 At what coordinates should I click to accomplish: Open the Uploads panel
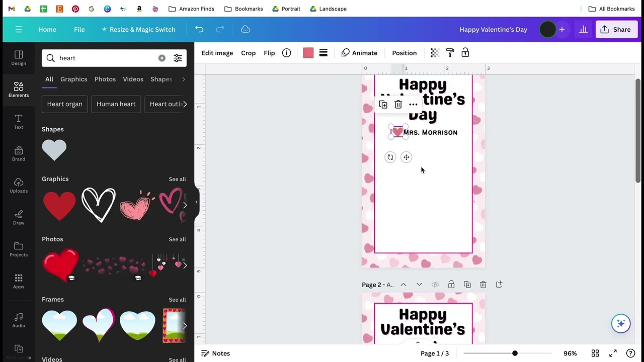[19, 186]
